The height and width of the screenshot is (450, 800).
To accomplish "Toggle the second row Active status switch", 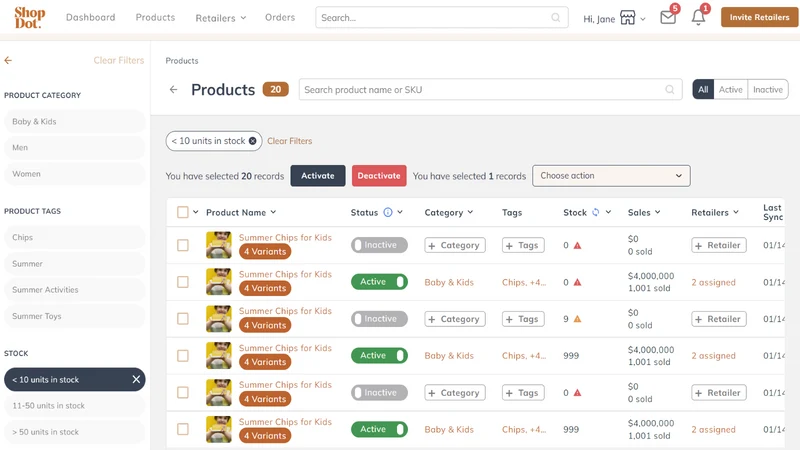I will (x=379, y=282).
